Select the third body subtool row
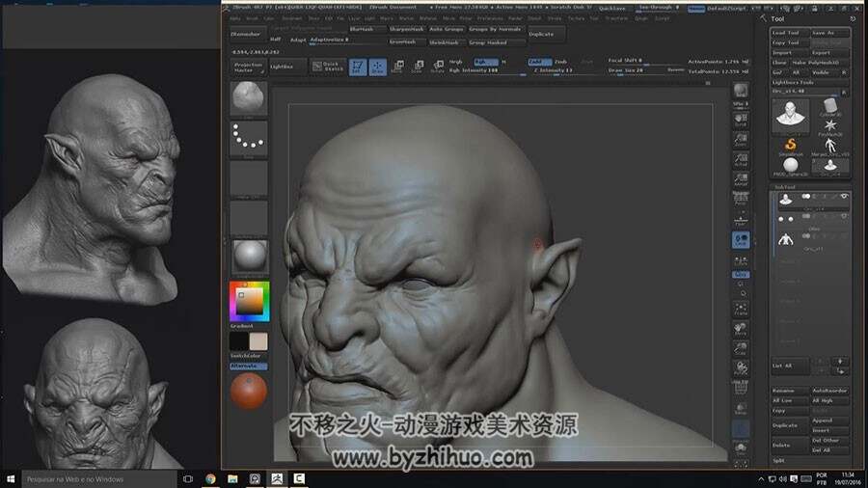Image resolution: width=868 pixels, height=488 pixels. click(811, 240)
